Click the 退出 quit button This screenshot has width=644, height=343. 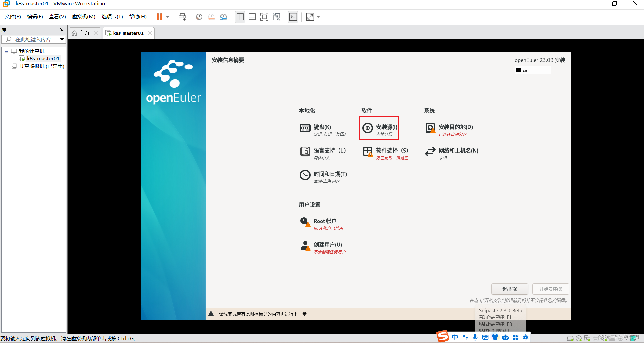(510, 289)
